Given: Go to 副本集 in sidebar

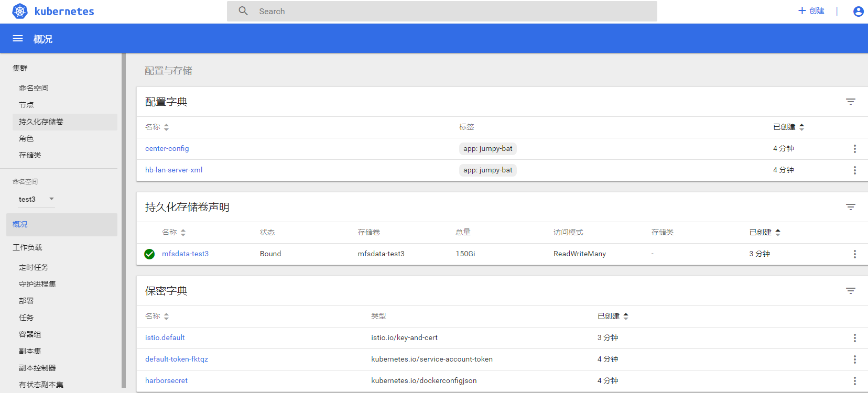Looking at the screenshot, I should [30, 351].
